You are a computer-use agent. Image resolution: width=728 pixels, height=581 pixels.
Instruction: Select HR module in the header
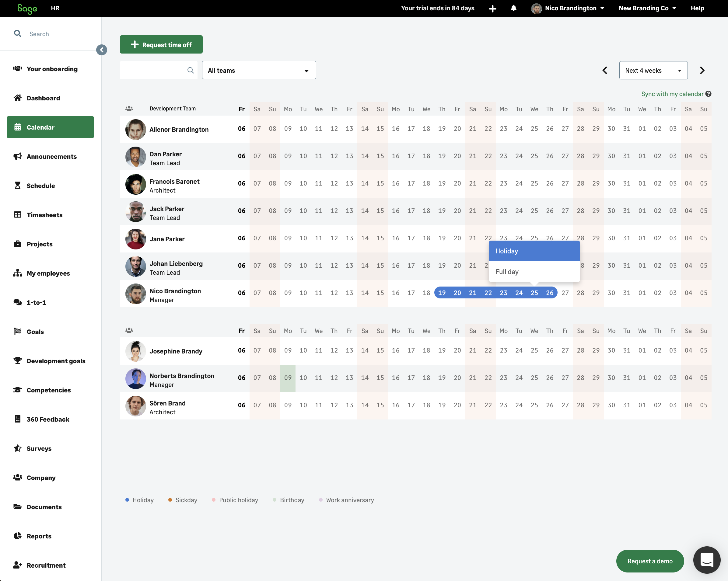55,8
